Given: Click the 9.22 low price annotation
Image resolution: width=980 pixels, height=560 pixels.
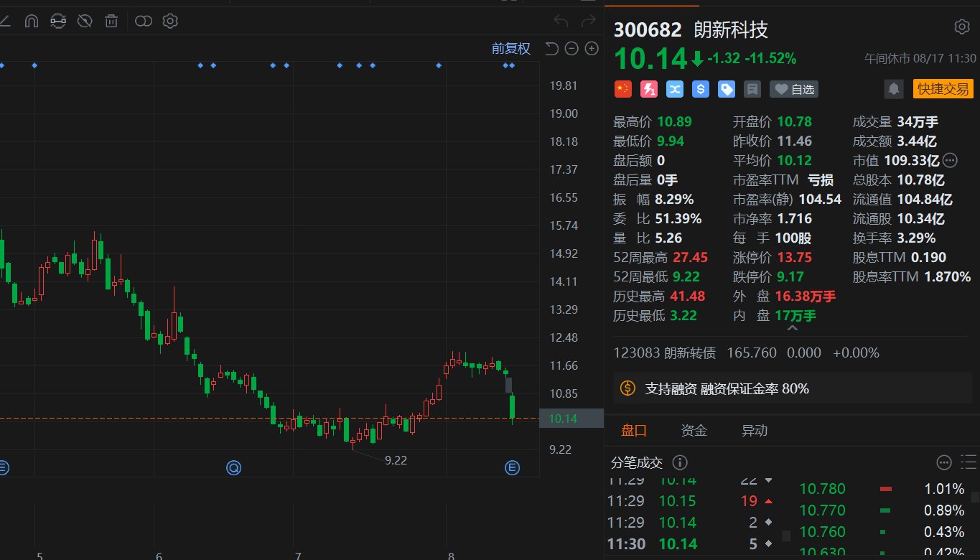Looking at the screenshot, I should click(x=396, y=460).
